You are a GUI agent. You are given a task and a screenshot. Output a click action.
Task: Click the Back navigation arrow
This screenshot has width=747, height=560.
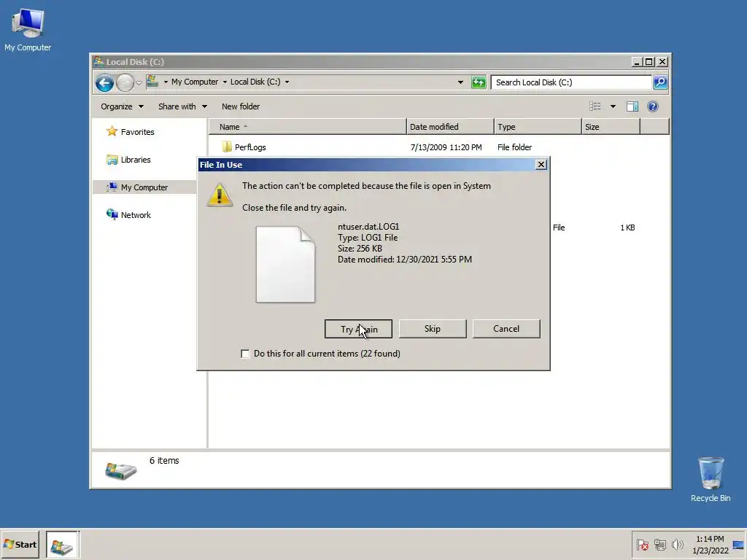pyautogui.click(x=104, y=83)
